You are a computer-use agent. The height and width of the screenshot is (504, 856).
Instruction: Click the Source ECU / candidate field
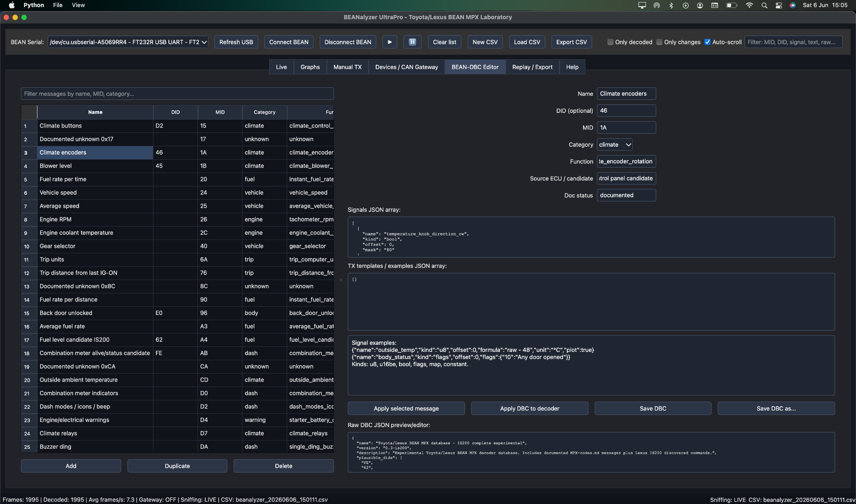click(x=626, y=178)
